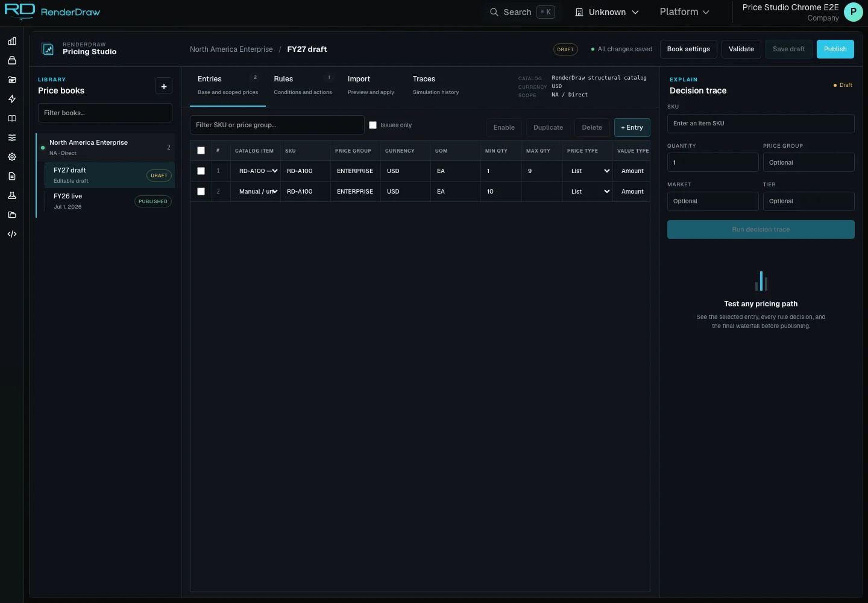
Task: Expand the Platform menu
Action: coord(685,12)
